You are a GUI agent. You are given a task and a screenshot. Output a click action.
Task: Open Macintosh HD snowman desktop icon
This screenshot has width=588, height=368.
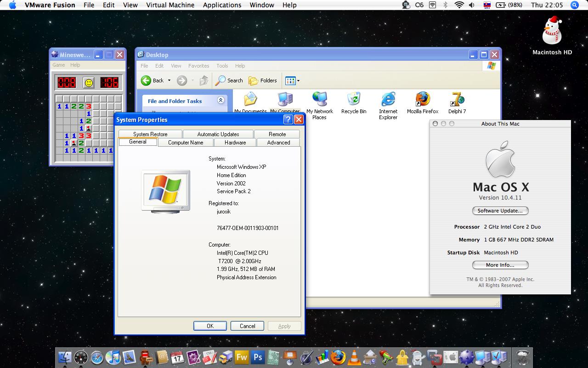click(x=552, y=36)
